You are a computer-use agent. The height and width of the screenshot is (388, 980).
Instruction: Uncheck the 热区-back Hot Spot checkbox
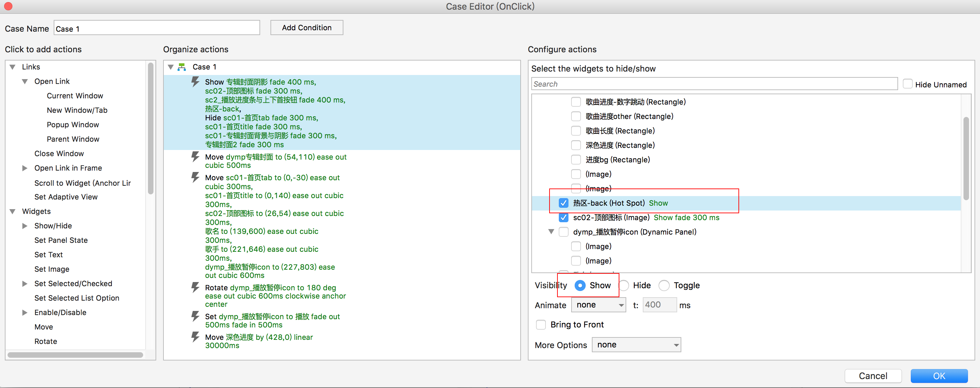[x=563, y=203]
